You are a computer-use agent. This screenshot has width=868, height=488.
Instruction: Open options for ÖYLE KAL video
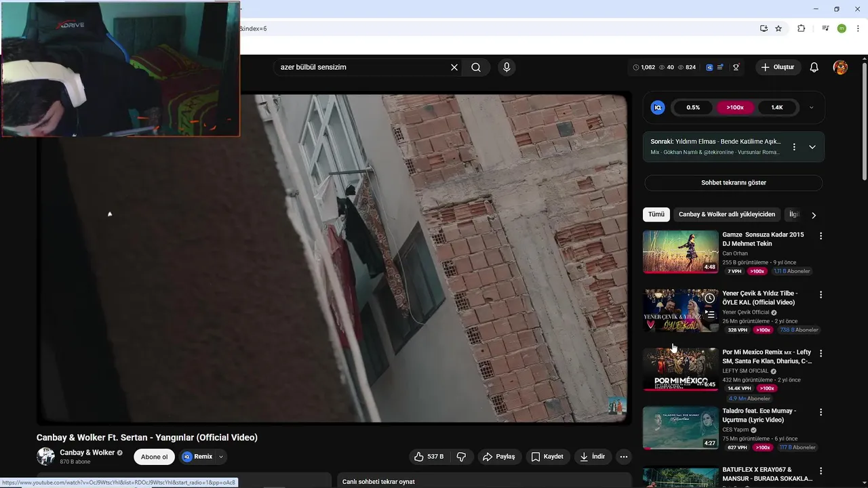[821, 295]
